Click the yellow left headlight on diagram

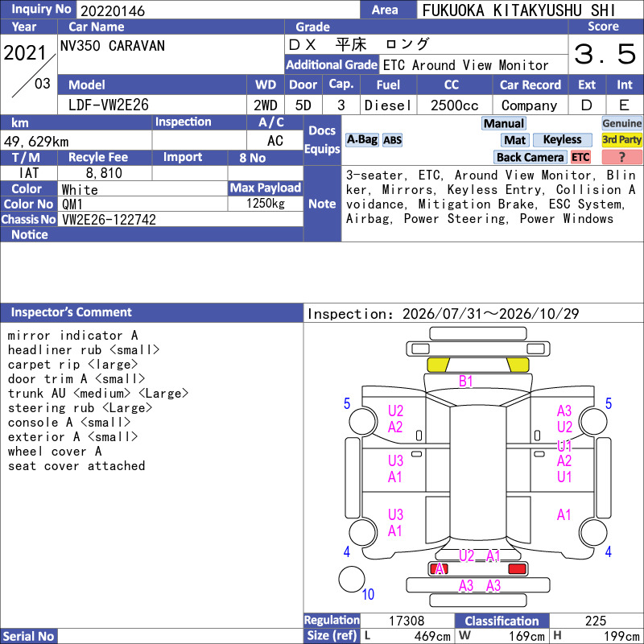pos(438,365)
